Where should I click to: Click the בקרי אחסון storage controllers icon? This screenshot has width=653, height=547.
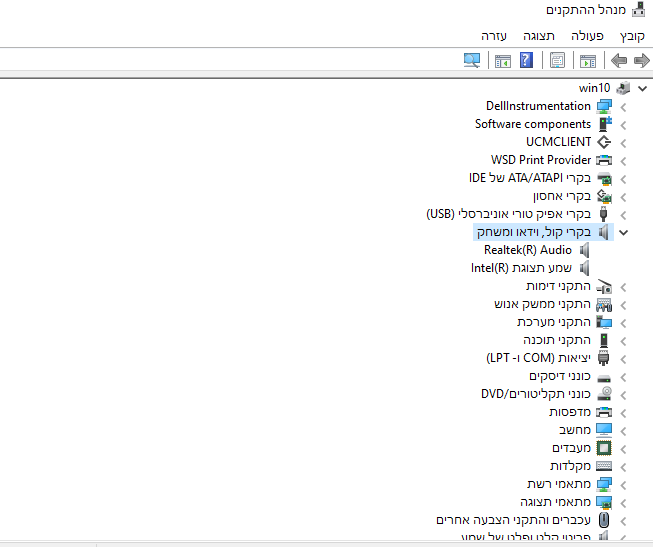click(x=604, y=196)
